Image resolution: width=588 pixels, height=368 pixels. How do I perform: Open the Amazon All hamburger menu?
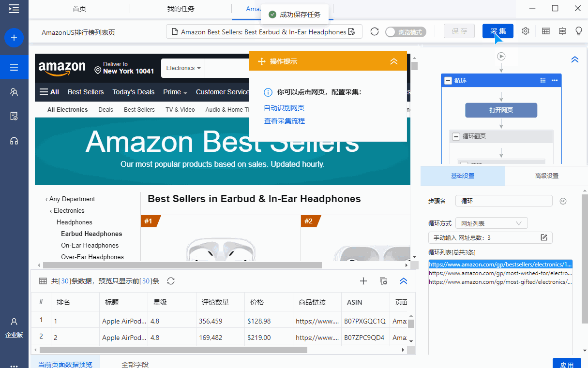[49, 92]
